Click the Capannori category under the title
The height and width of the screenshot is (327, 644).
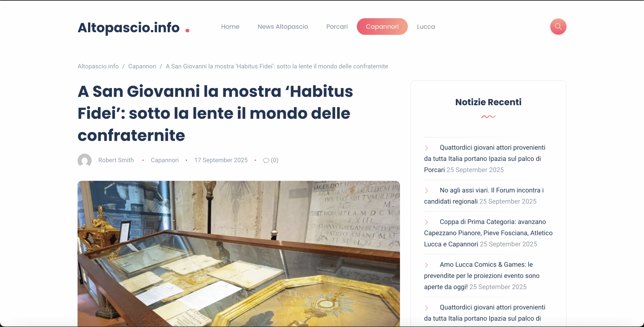pos(165,160)
